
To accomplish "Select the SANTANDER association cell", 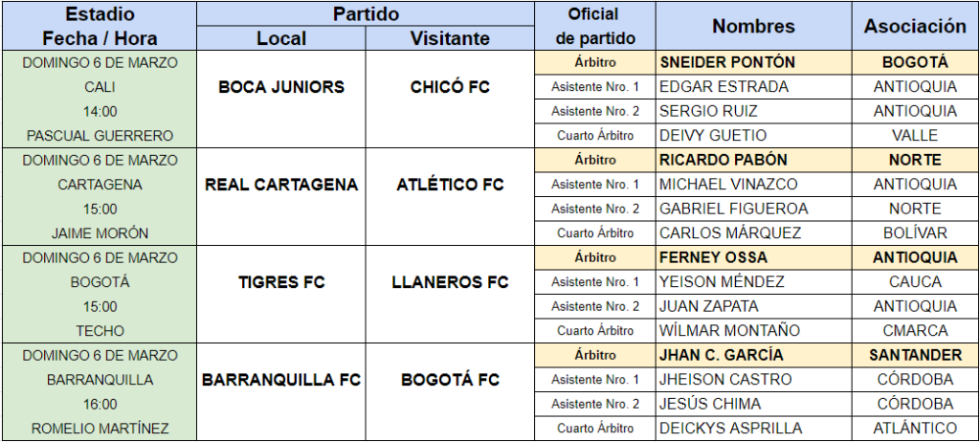I will [x=915, y=355].
